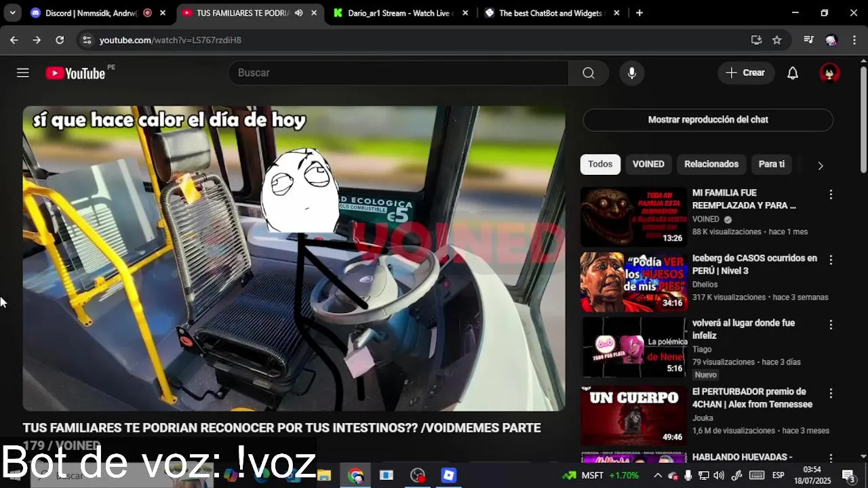Open options for volverá al lugar video

[831, 325]
